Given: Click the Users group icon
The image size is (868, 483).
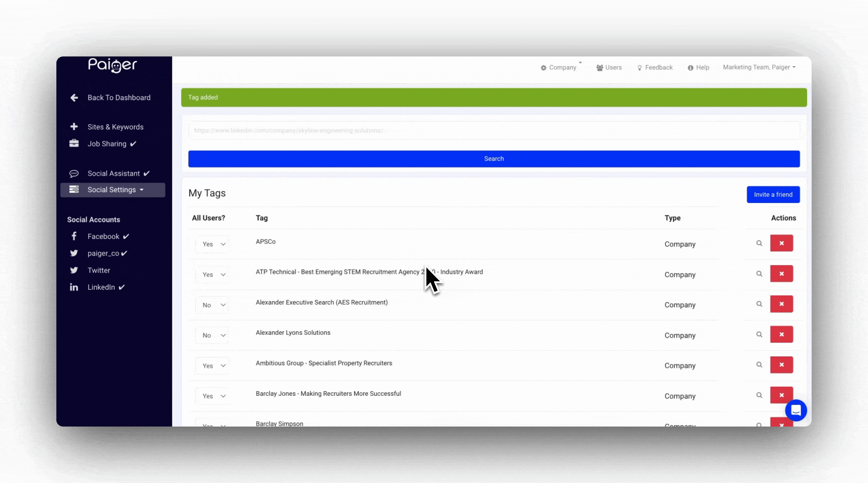Looking at the screenshot, I should [x=600, y=68].
